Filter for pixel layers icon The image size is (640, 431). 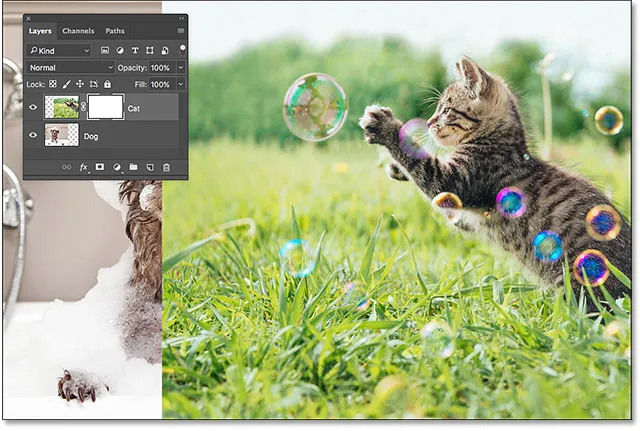click(x=105, y=50)
